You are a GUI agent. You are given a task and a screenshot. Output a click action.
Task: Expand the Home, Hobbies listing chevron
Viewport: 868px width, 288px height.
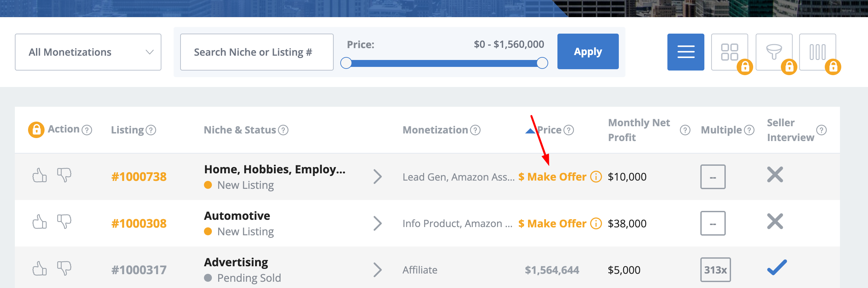[x=377, y=177]
